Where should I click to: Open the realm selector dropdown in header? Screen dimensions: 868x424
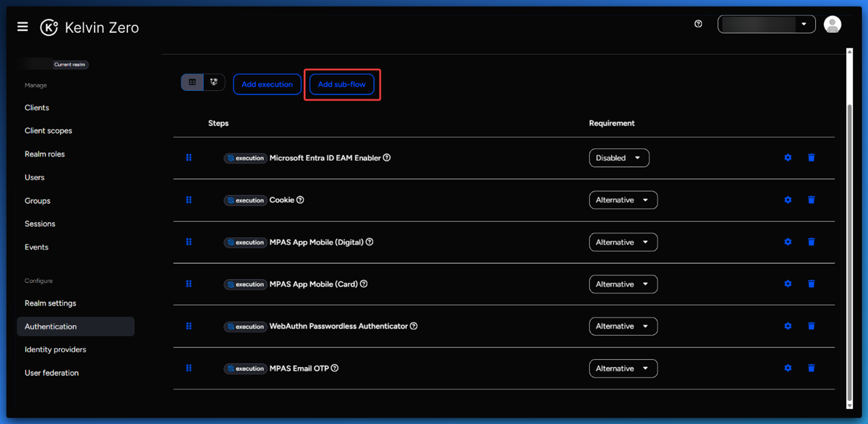(x=766, y=24)
